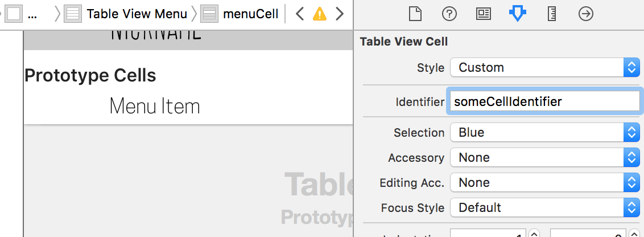Show the Connections inspector arrow icon

click(x=585, y=14)
